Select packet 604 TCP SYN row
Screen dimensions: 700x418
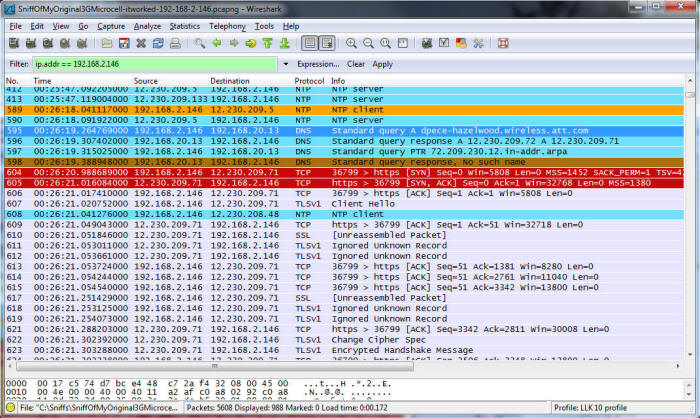click(x=344, y=172)
